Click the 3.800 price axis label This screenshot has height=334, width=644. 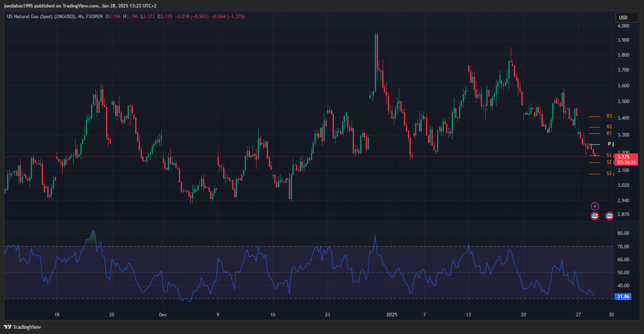(x=623, y=55)
